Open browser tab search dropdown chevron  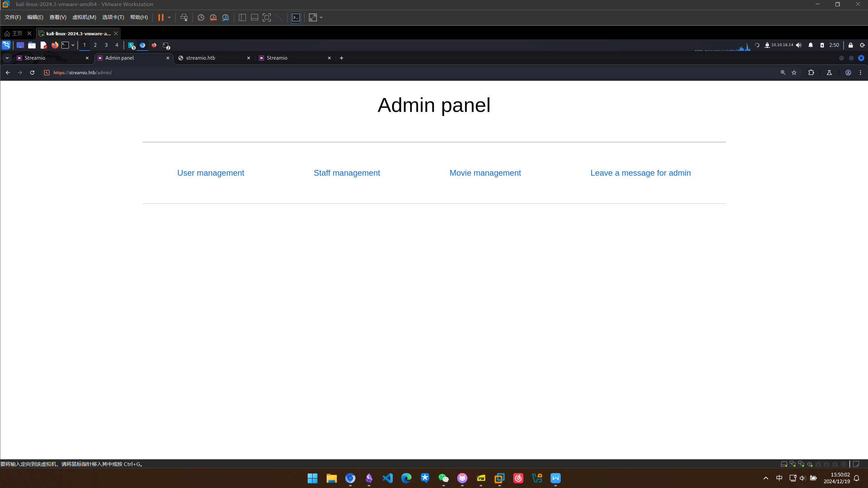click(x=7, y=58)
